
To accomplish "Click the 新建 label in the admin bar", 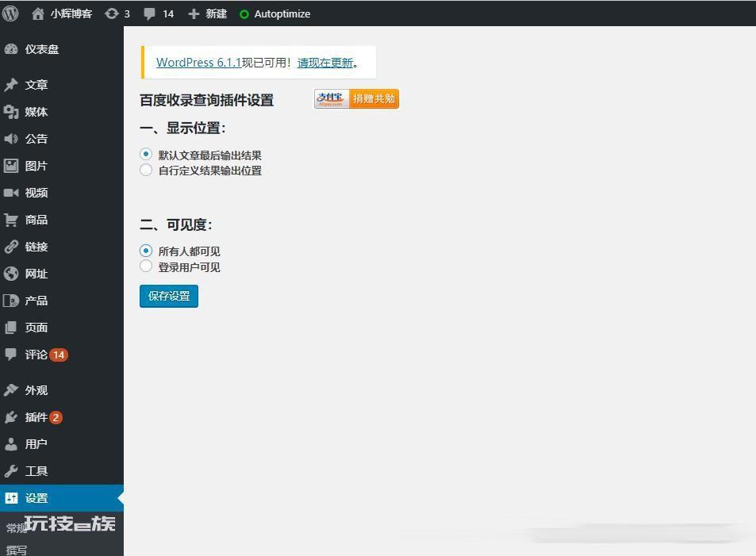I will 216,14.
